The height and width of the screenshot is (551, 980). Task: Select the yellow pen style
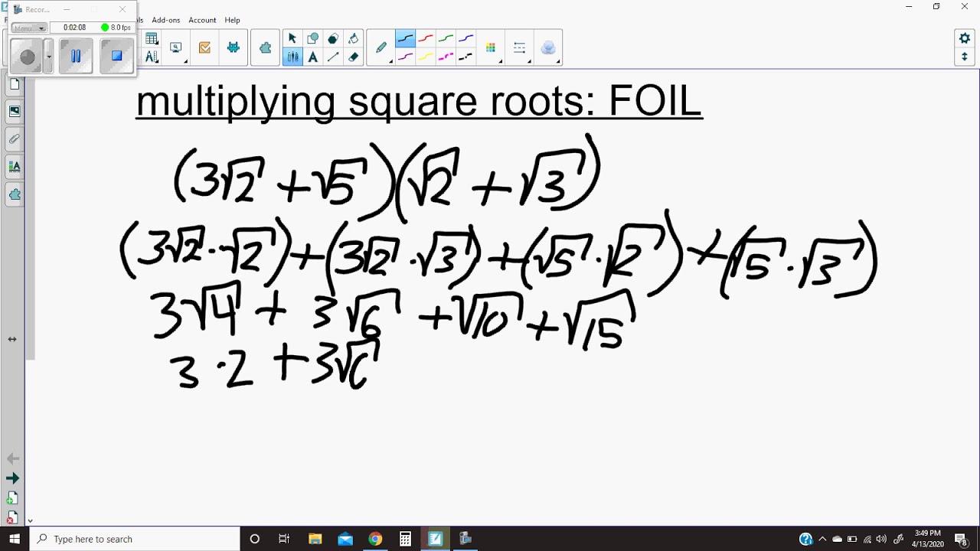click(x=426, y=57)
